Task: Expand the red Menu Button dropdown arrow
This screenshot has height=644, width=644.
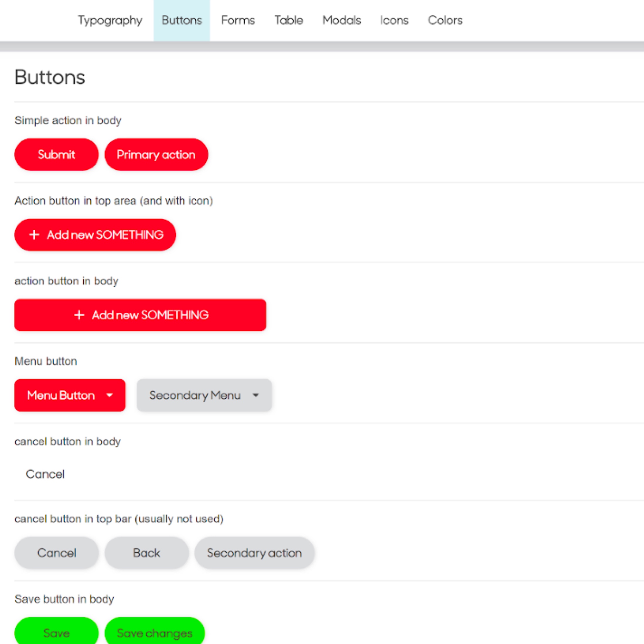Action: click(x=109, y=395)
